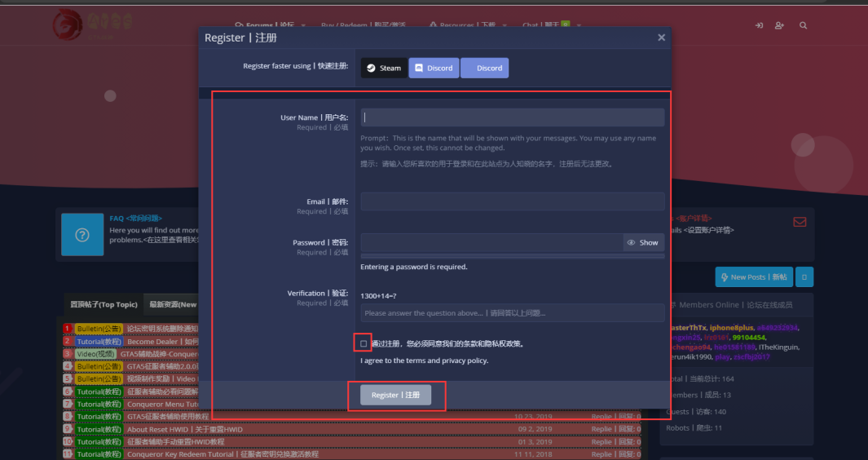Screen dimensions: 868x460
Task: Switch to 最新资源(New tab
Action: tap(172, 304)
